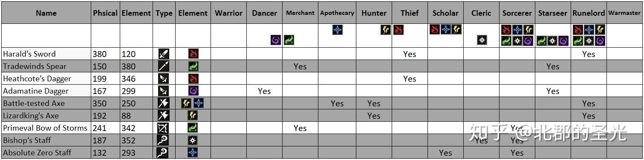
Task: Select the Runelord column header
Action: (x=589, y=13)
